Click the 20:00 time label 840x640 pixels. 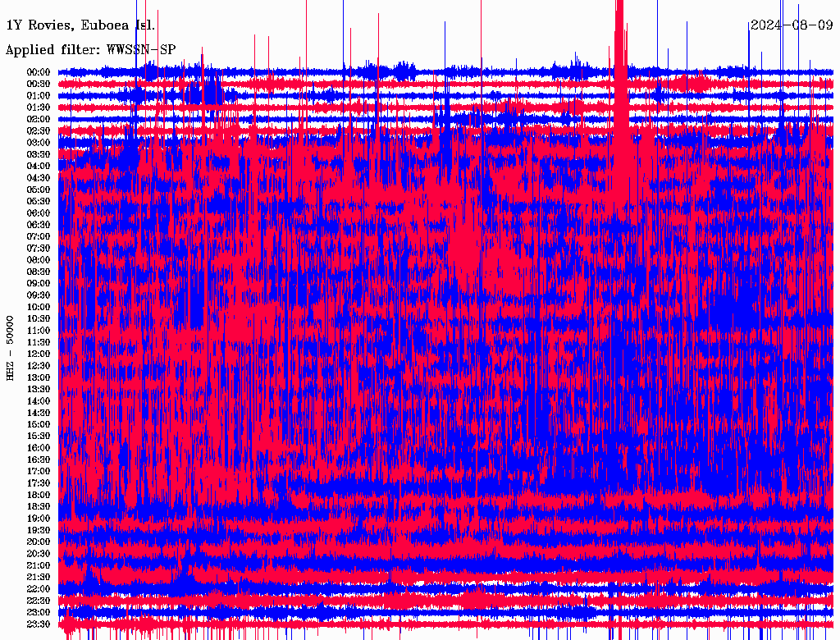point(39,542)
